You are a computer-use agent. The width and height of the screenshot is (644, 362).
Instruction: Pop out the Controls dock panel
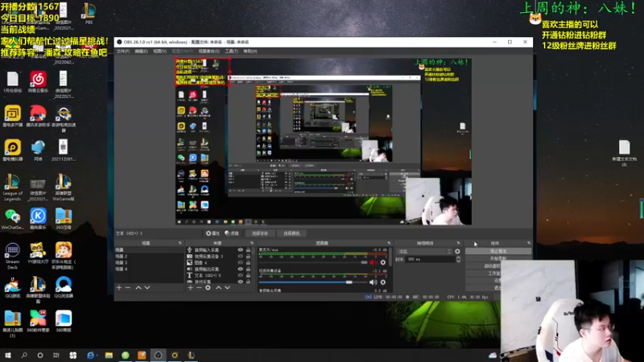click(529, 243)
